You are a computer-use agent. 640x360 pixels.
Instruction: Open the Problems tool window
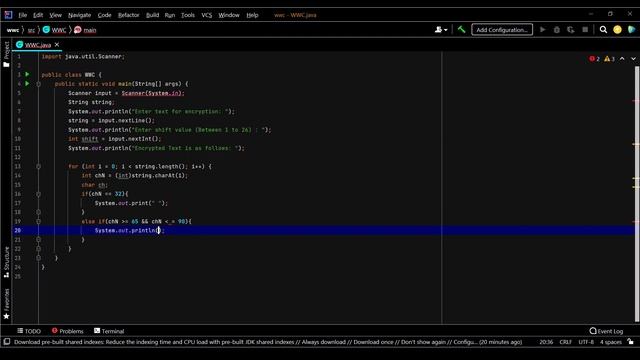tap(67, 331)
